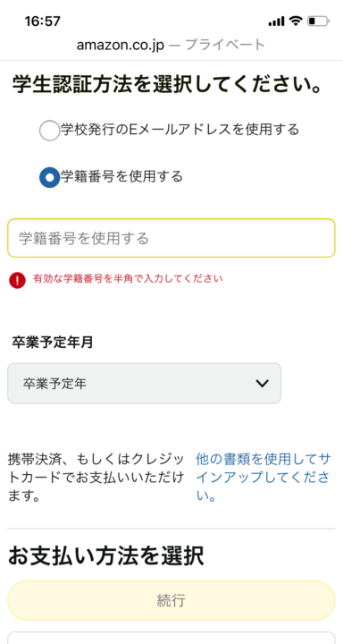The image size is (343, 644).
Task: Click the 卒業予定年月 label
Action: pyautogui.click(x=52, y=342)
